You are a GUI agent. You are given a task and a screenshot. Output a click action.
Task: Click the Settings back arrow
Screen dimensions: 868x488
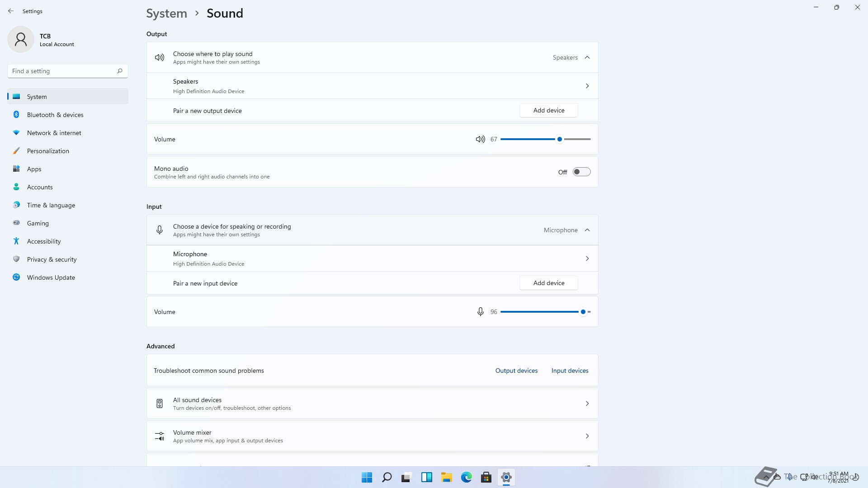point(11,11)
